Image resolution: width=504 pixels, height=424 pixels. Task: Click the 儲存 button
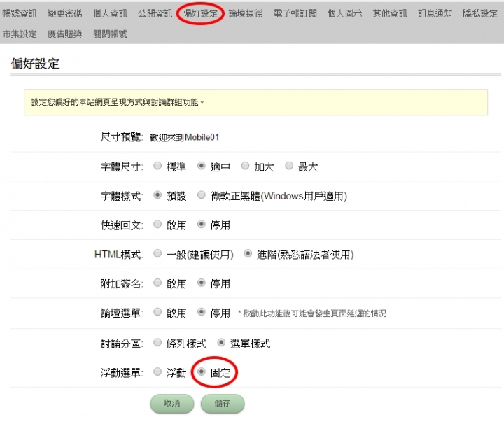223,403
